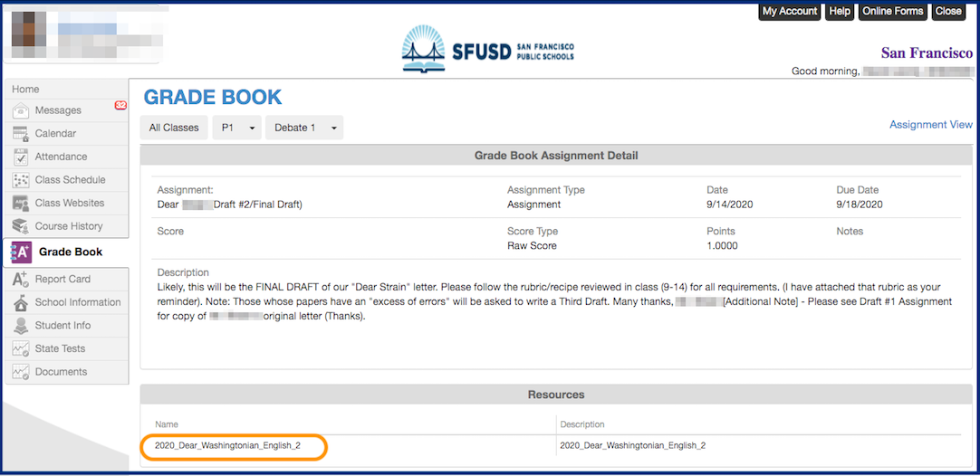
Task: Open the Home menu item
Action: pyautogui.click(x=25, y=90)
